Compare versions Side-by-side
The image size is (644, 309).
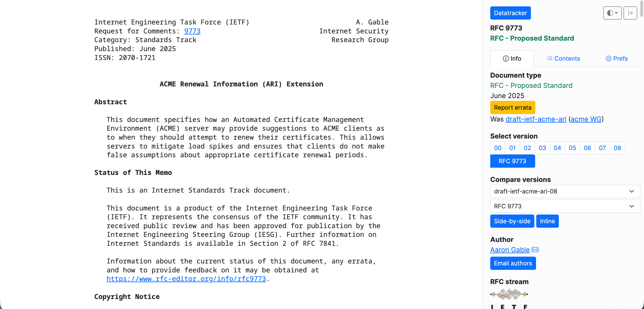pyautogui.click(x=512, y=221)
